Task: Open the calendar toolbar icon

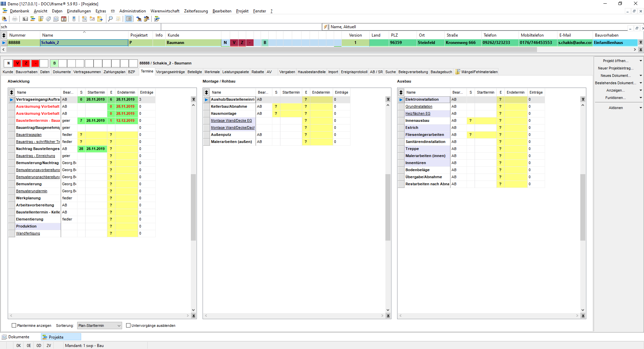Action: click(x=64, y=19)
